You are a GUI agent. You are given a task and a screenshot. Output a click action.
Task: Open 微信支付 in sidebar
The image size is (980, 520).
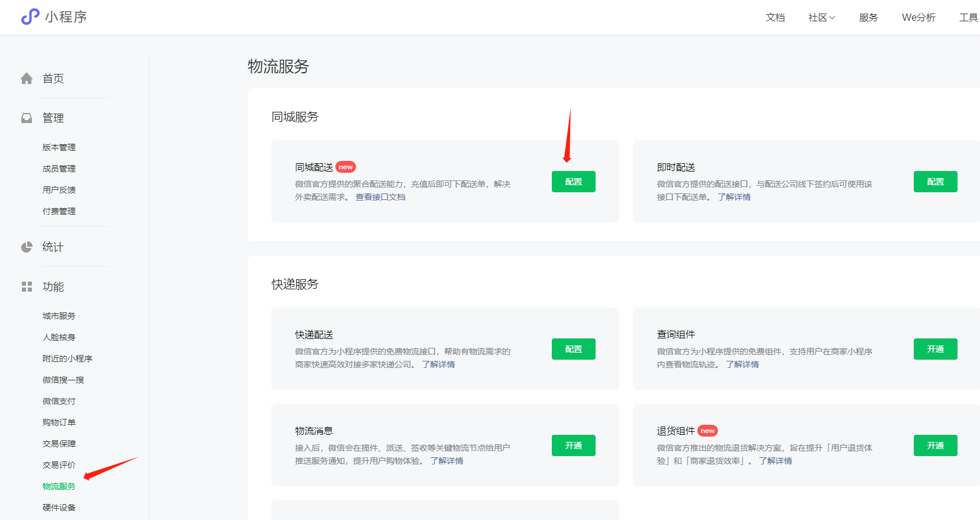59,401
